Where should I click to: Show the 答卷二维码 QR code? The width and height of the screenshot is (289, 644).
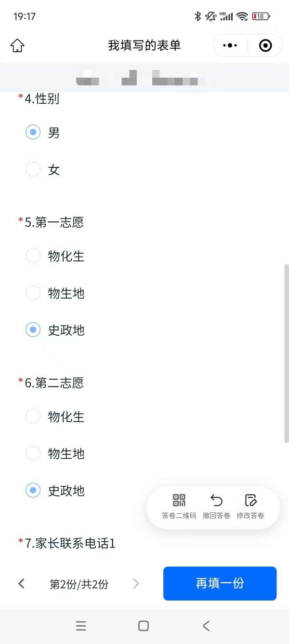(179, 500)
